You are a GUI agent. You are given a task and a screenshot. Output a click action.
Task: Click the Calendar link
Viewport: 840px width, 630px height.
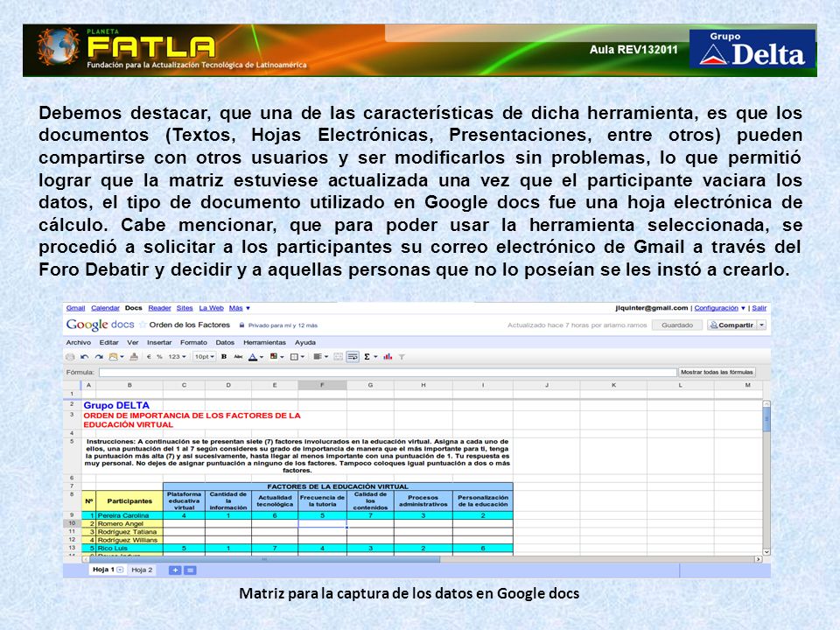click(x=105, y=308)
